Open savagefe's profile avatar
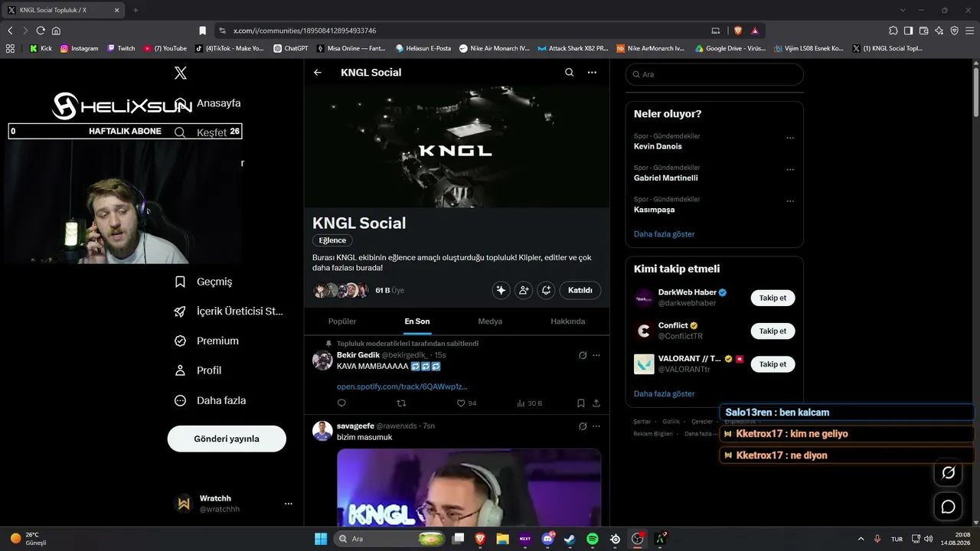This screenshot has width=980, height=551. point(322,431)
